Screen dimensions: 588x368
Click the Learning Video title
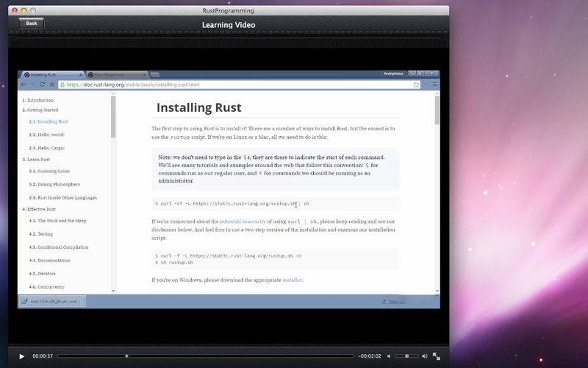[x=229, y=25]
